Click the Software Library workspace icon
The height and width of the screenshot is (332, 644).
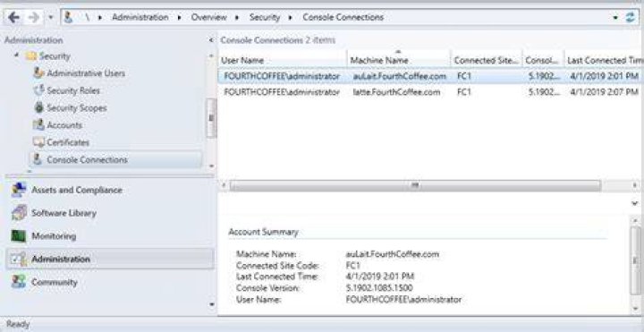(19, 213)
